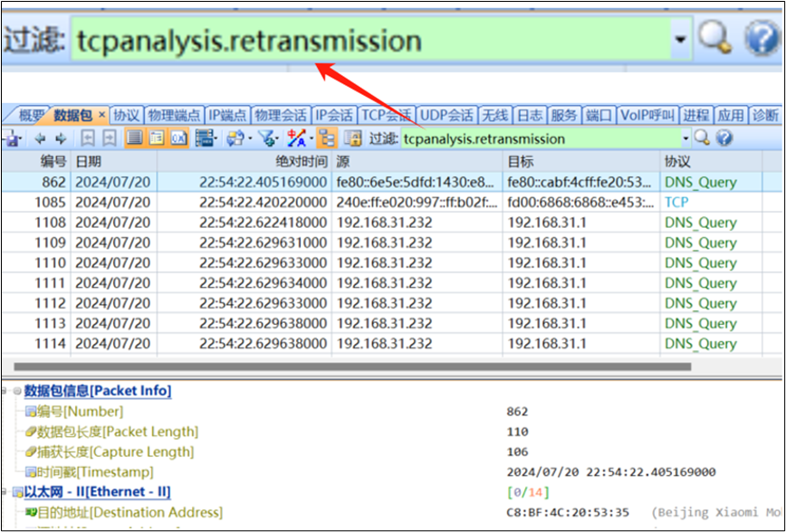
Task: Click the 绝对时间 column header
Action: pyautogui.click(x=302, y=161)
